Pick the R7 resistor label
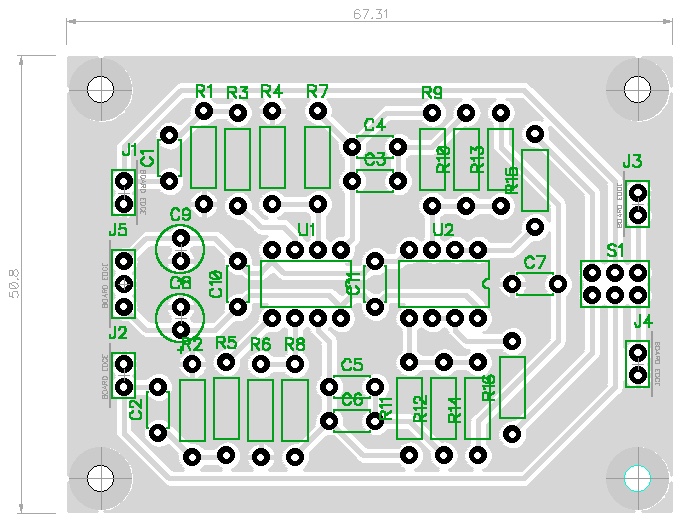Screen dimensions: 687x527 [317, 92]
